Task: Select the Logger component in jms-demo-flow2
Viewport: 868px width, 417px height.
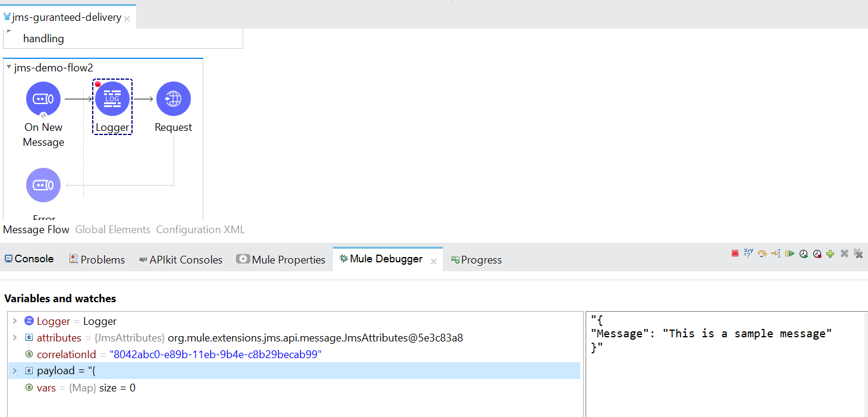Action: tap(112, 99)
